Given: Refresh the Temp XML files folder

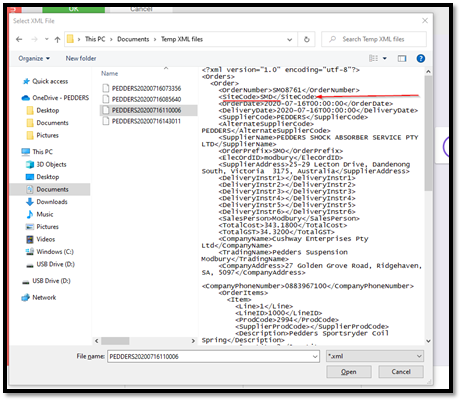Looking at the screenshot, I should pos(307,39).
